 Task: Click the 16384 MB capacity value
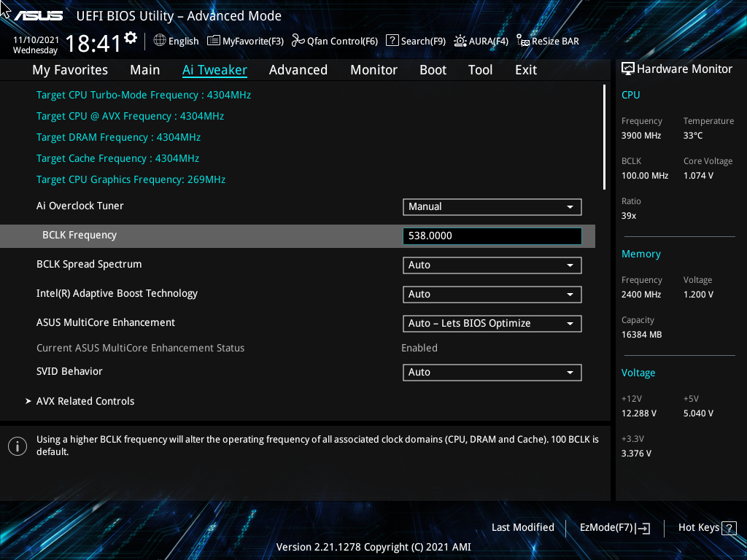tap(642, 335)
